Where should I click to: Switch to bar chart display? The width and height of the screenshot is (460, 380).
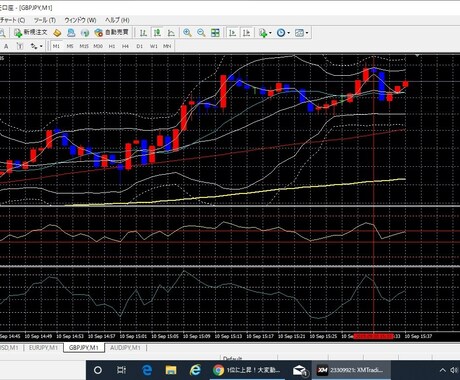pyautogui.click(x=143, y=33)
